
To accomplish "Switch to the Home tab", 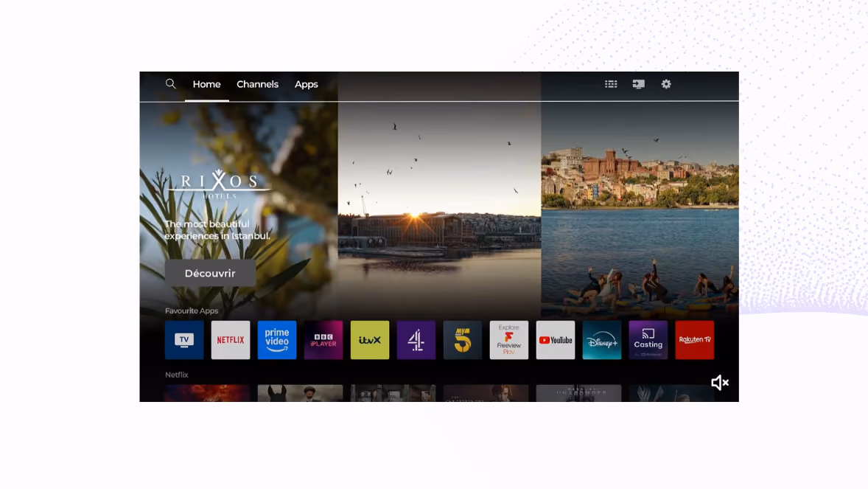I will tap(206, 84).
